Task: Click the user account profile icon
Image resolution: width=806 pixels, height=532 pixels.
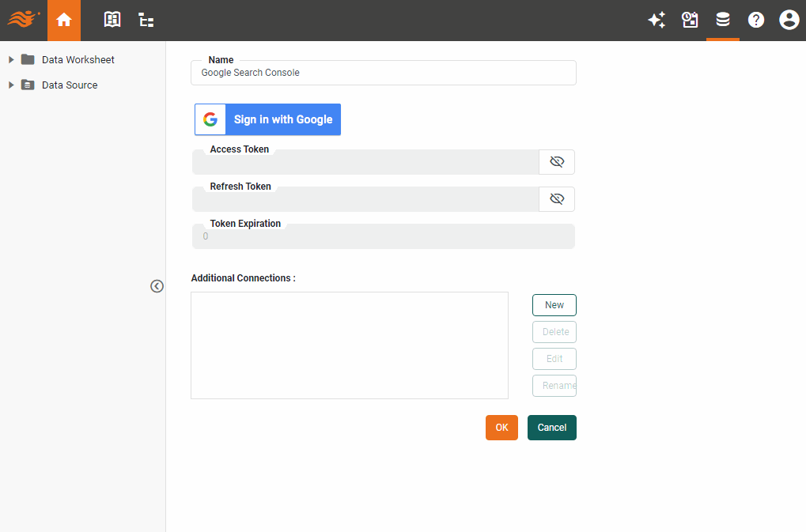Action: (789, 20)
